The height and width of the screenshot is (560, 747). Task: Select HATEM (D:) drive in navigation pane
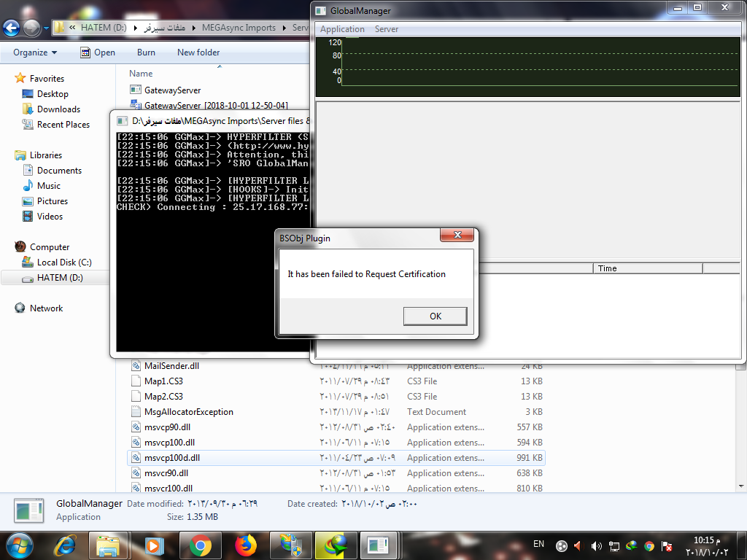click(60, 278)
